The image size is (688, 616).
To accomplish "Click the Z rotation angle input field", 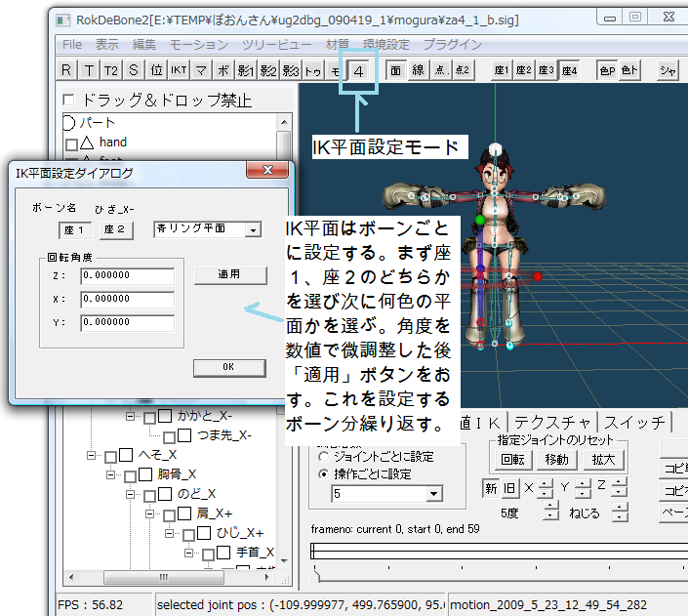I will 127,276.
